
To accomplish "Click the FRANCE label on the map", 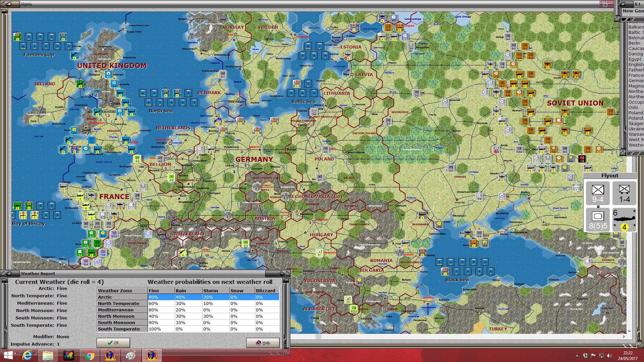I will (114, 196).
